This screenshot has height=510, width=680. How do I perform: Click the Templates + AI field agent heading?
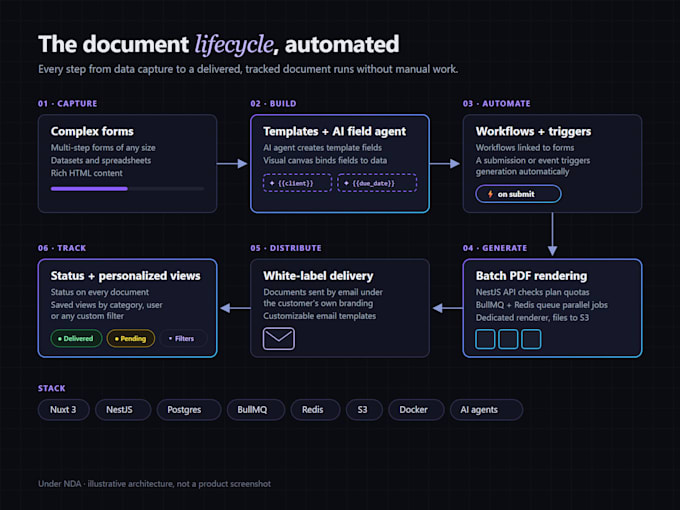(x=334, y=131)
